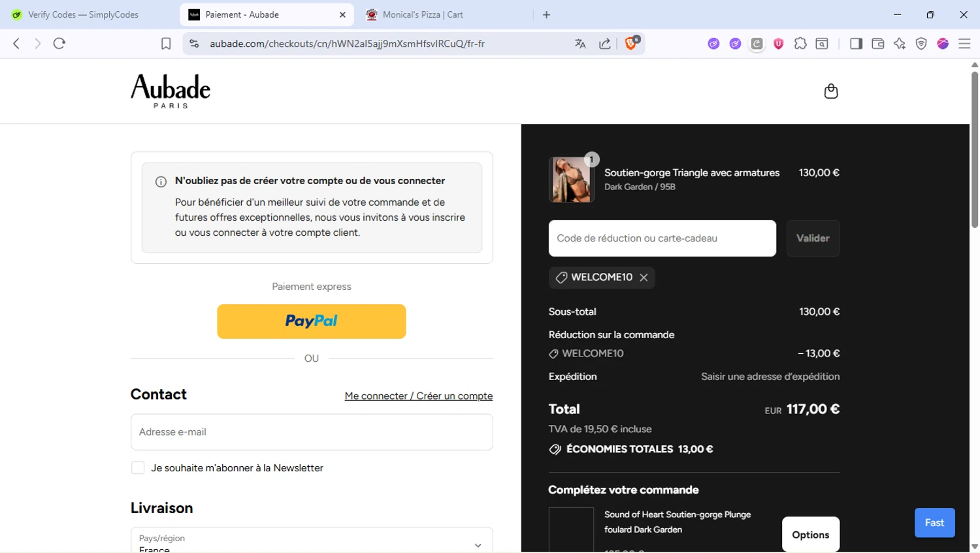This screenshot has width=980, height=553.
Task: Click the second purple circular extension icon
Action: pos(735,44)
